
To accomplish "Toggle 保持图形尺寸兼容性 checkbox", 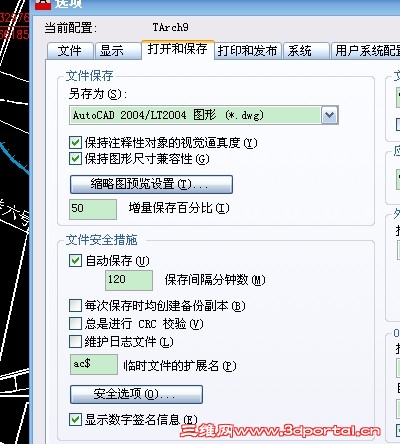I will [x=75, y=159].
